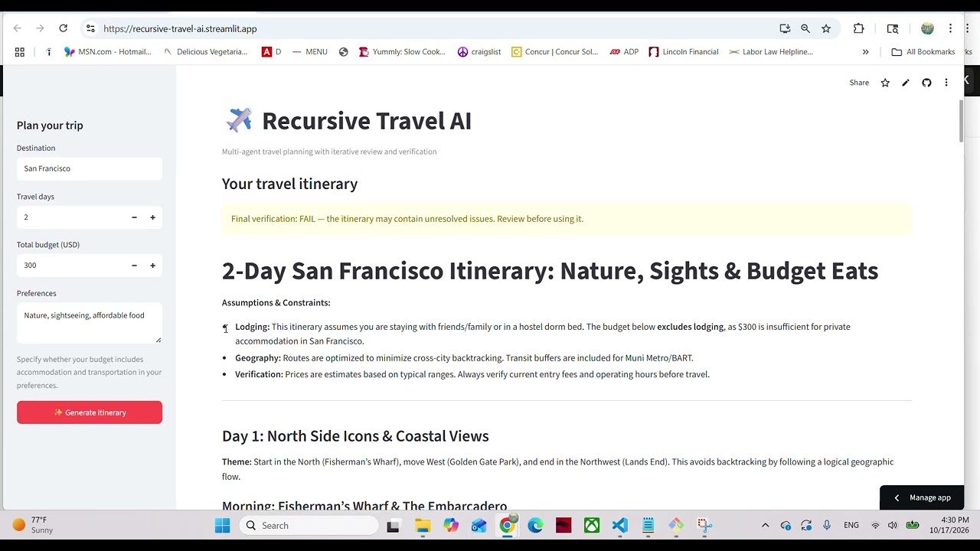
Task: Open the GitHub repository icon
Action: (x=926, y=83)
